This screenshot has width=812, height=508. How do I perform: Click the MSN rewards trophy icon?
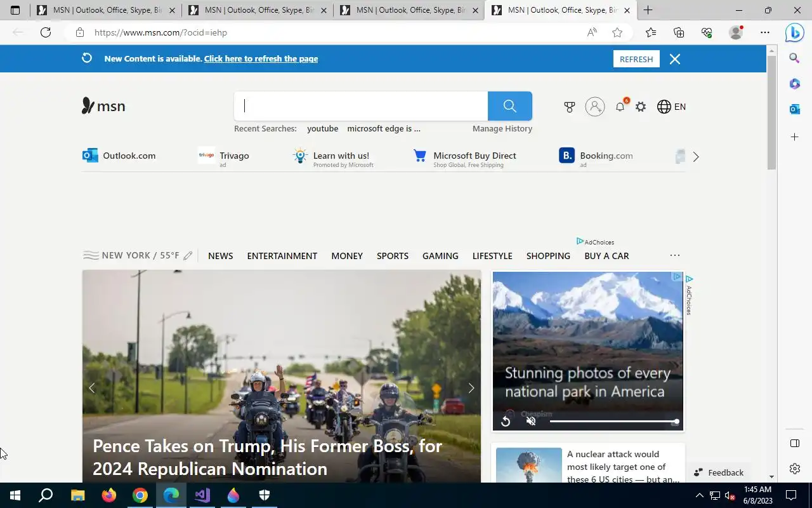[x=570, y=107]
